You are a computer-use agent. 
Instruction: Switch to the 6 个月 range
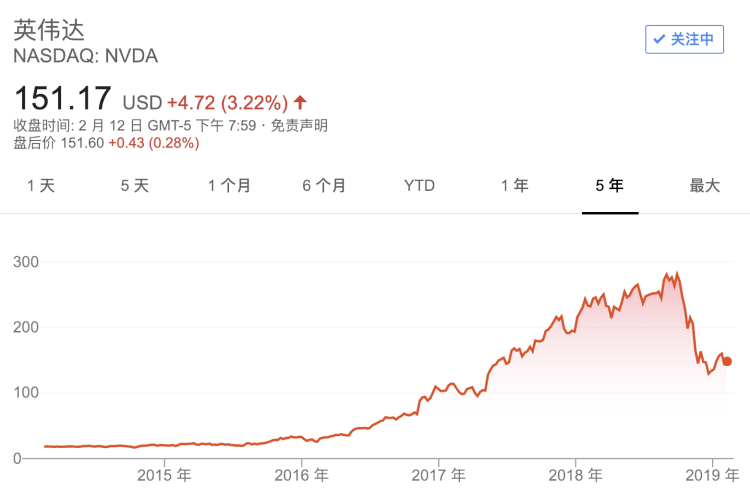pos(324,186)
